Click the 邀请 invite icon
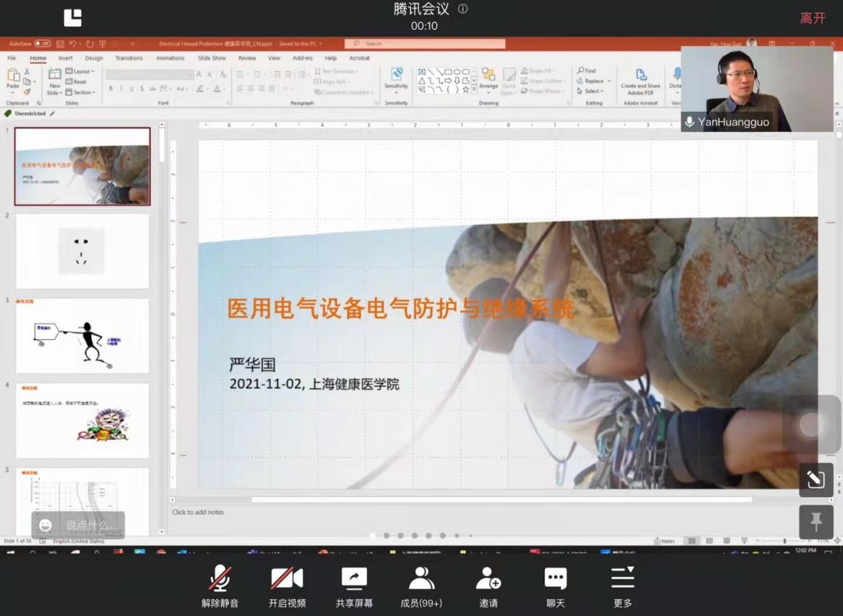Image resolution: width=843 pixels, height=616 pixels. 488,586
